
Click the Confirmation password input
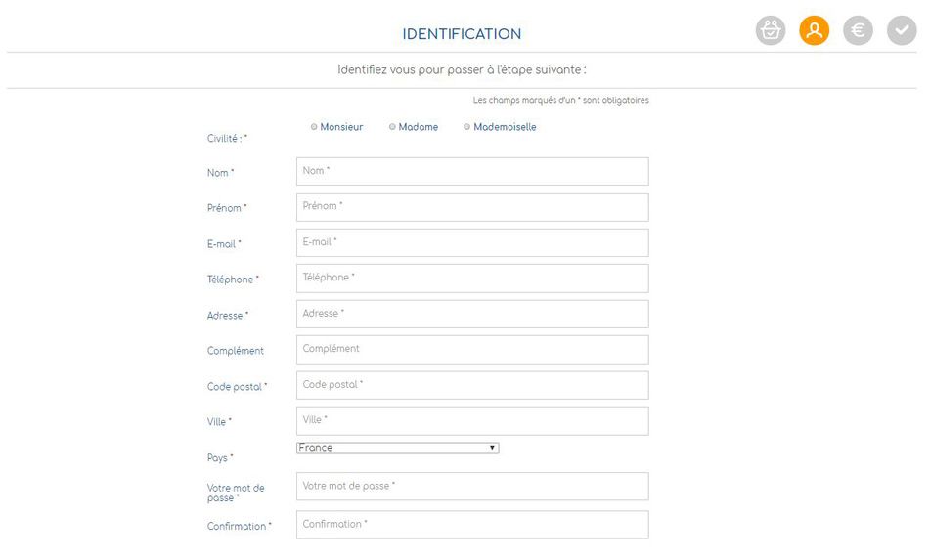pyautogui.click(x=471, y=524)
